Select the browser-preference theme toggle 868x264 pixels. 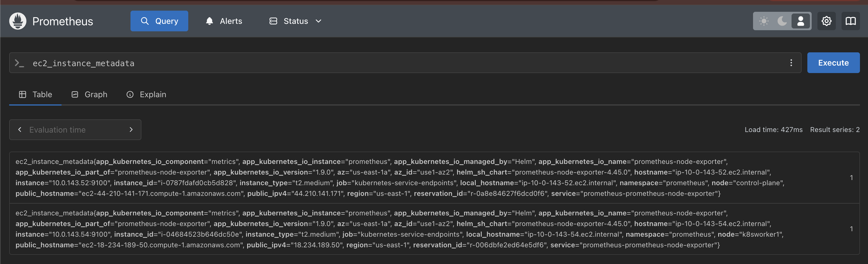(801, 21)
